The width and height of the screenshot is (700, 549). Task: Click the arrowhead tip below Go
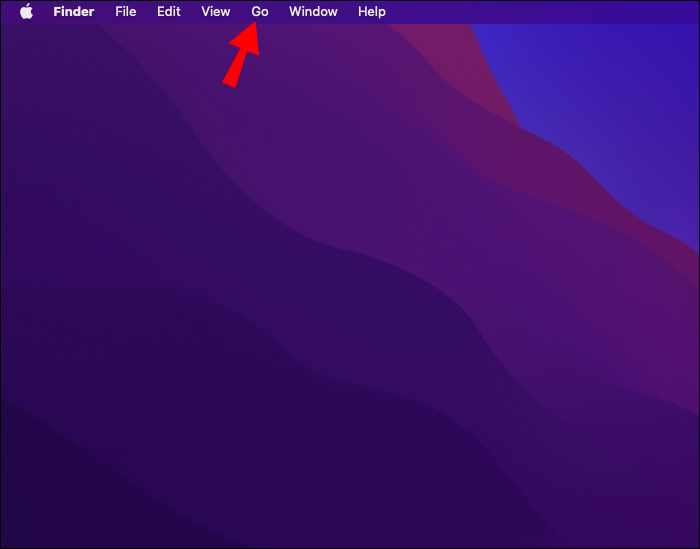(x=255, y=25)
